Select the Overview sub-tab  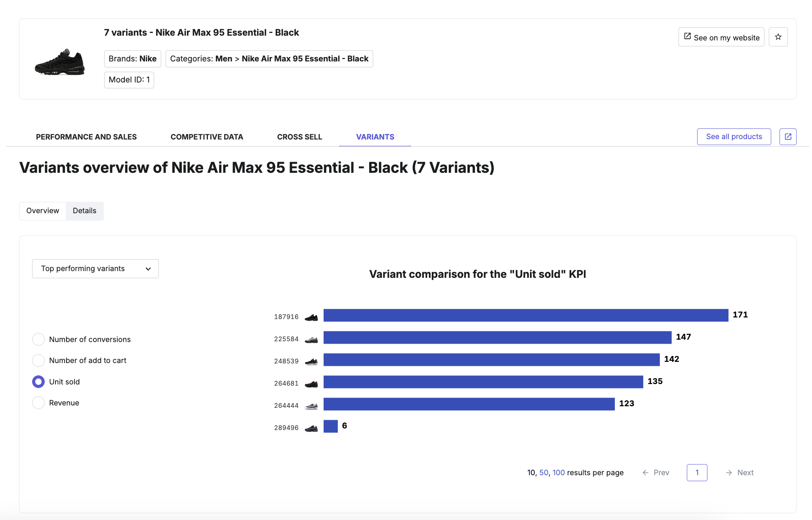coord(43,211)
